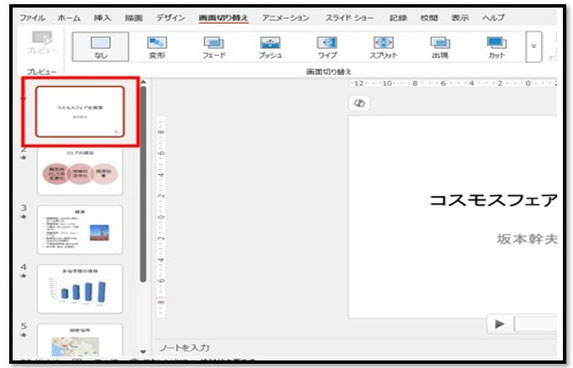Click the thumbnail pane vertical scrollbar
Image resolution: width=573 pixels, height=368 pixels.
pos(143,184)
